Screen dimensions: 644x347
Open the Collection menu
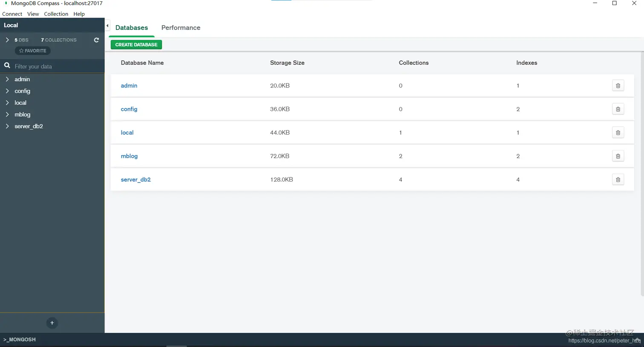pos(56,14)
